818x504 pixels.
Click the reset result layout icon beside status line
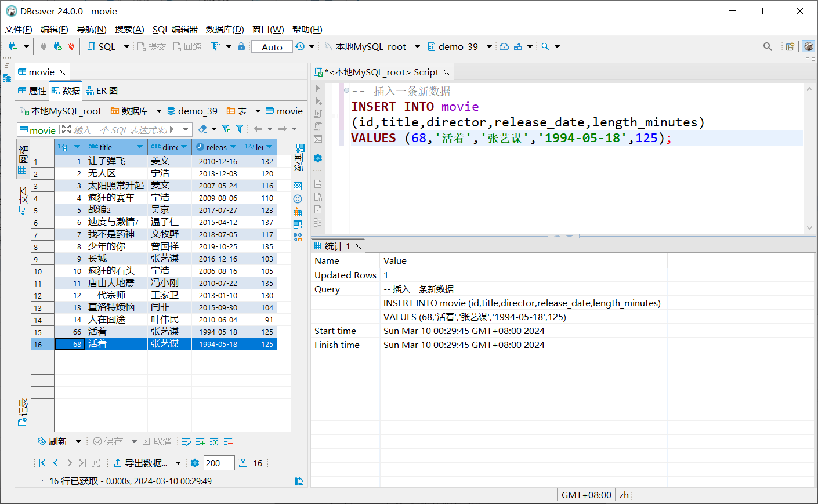tap(299, 481)
